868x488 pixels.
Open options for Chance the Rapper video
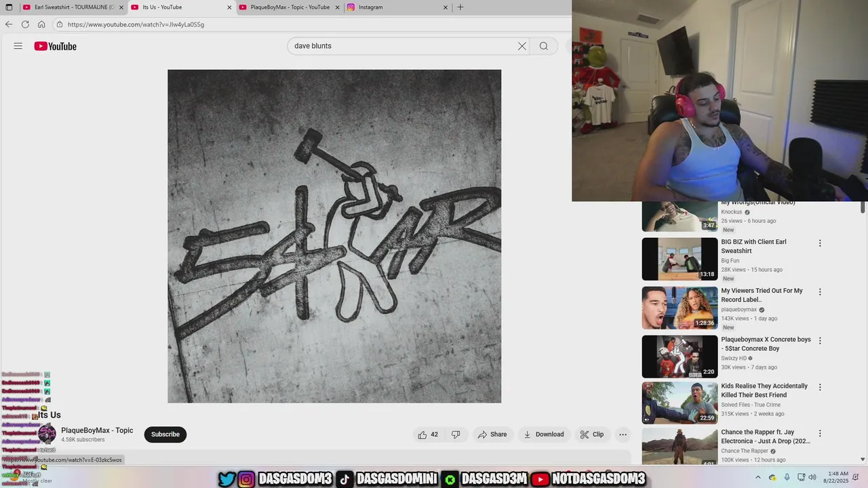(x=820, y=434)
